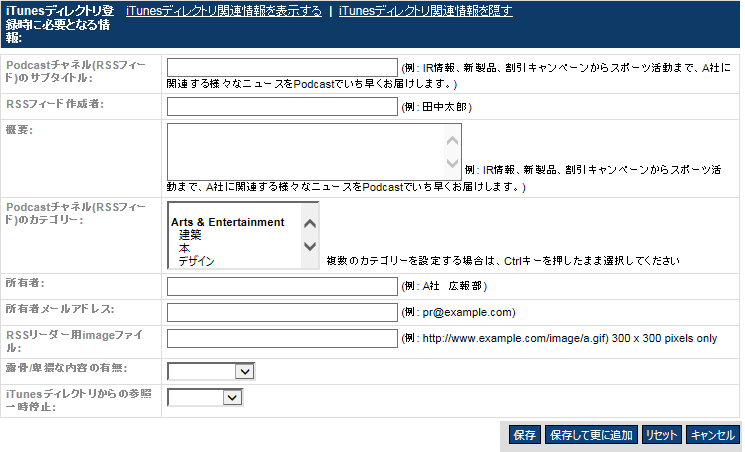
Task: Click category list scroll down arrow
Action: click(310, 246)
